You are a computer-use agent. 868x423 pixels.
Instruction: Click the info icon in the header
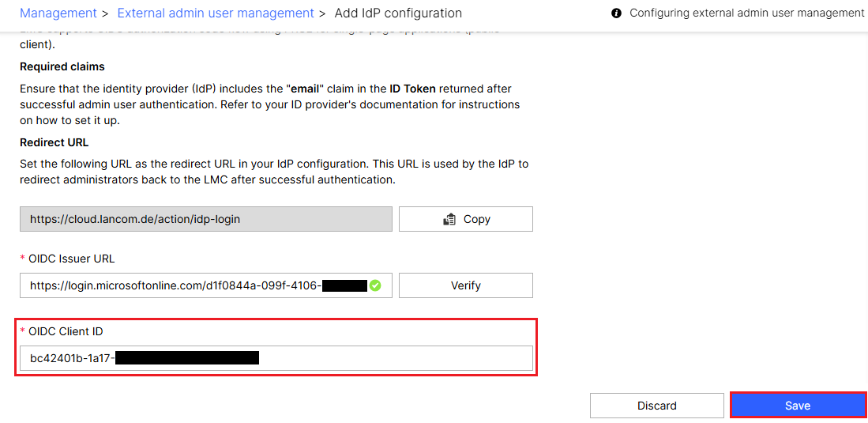click(616, 13)
